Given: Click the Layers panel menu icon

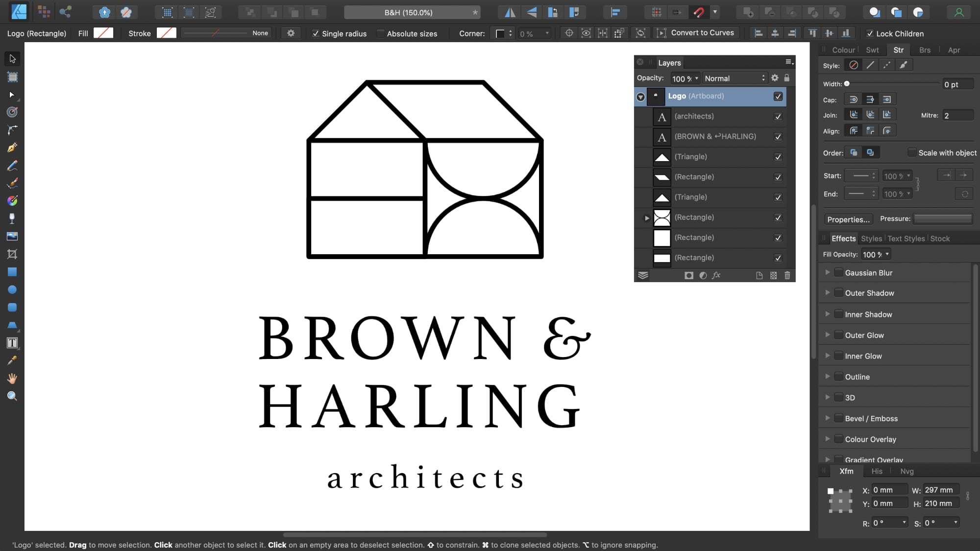Looking at the screenshot, I should click(x=789, y=62).
